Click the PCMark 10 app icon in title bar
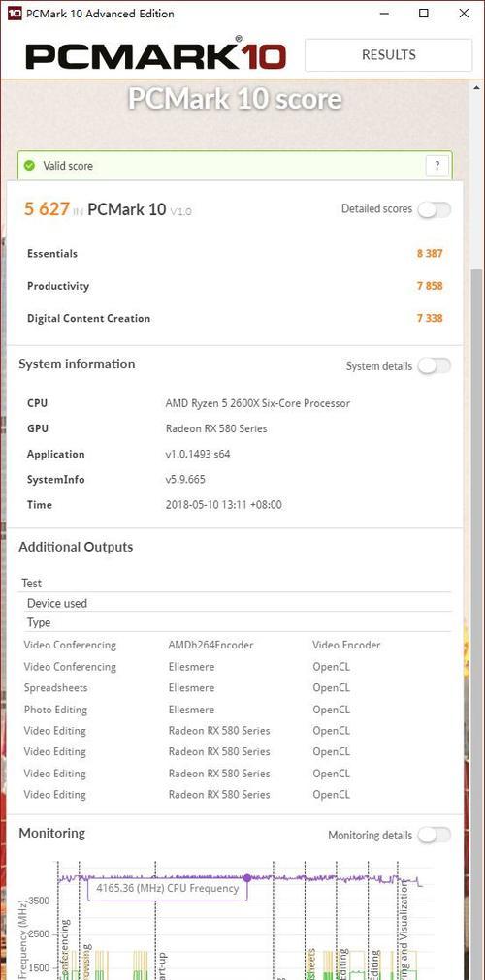The image size is (485, 980). coord(14,14)
